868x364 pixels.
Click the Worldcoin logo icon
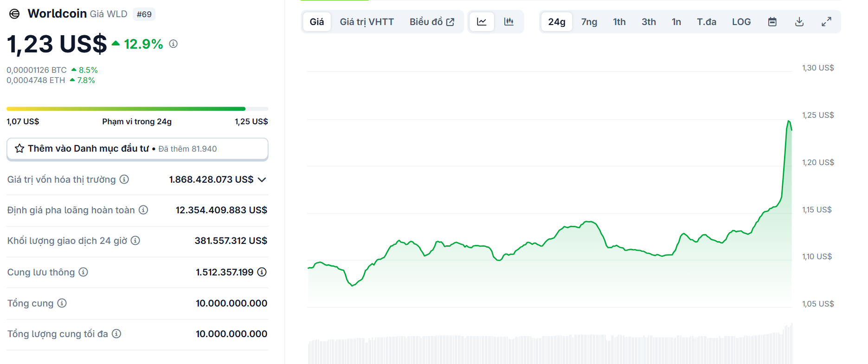[14, 14]
